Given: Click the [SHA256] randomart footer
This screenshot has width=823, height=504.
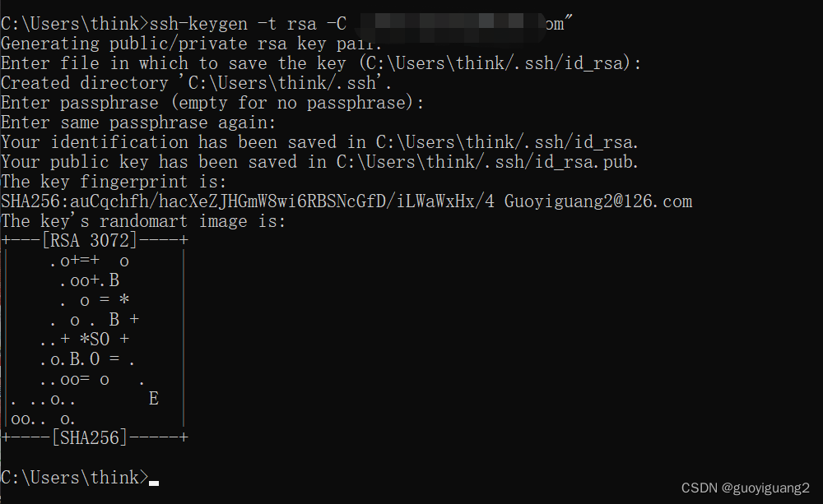Looking at the screenshot, I should point(89,437).
